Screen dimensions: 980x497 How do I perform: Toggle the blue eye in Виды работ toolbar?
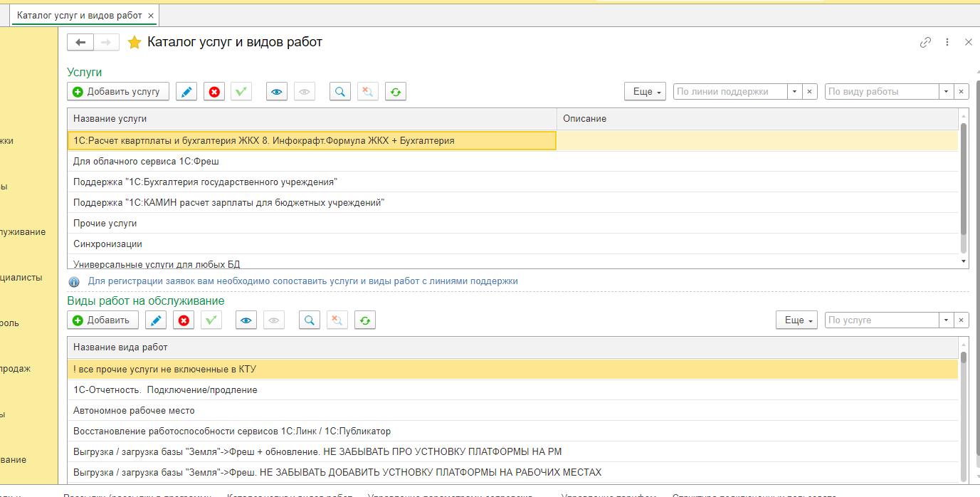(x=246, y=320)
